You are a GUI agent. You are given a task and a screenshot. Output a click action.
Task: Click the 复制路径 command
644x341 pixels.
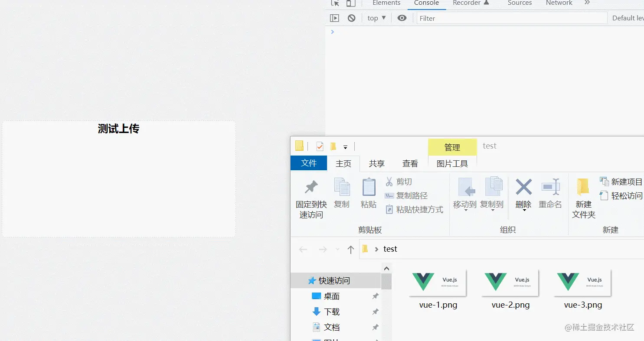coord(406,196)
